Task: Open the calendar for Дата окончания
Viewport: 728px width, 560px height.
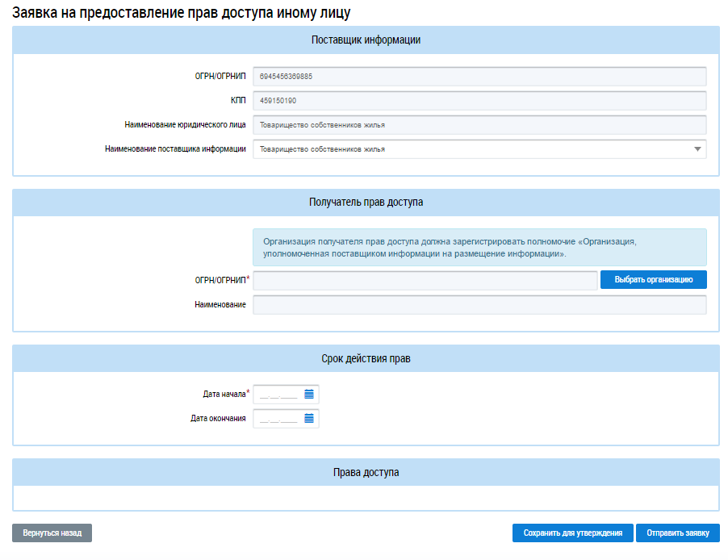Action: (x=309, y=419)
